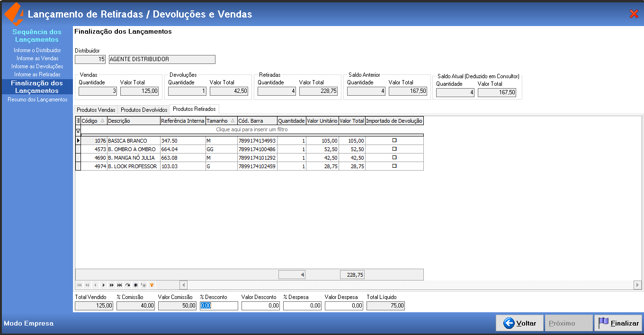Go to Informe as Vendas step

[37, 58]
